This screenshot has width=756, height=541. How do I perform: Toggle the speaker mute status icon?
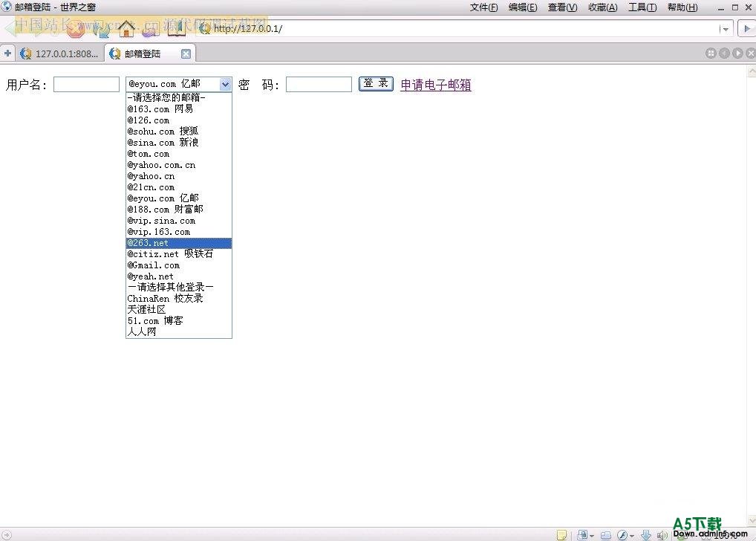tap(662, 535)
